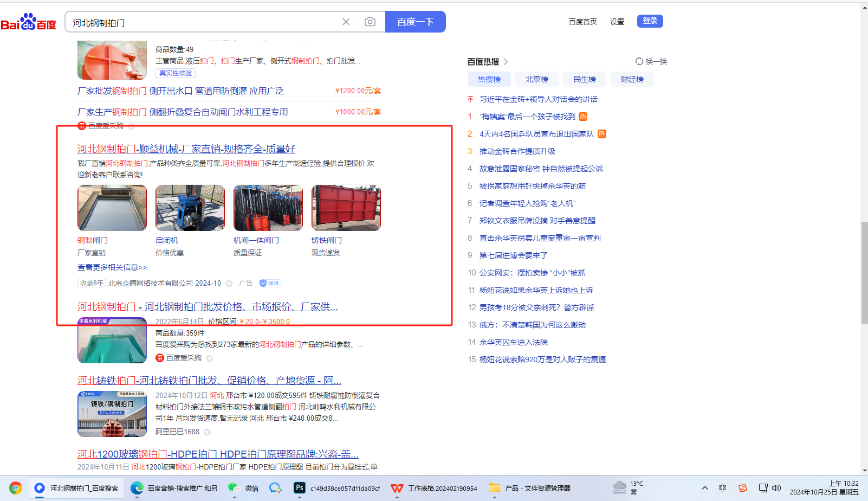868x501 pixels.
Task: Open dropdown arrow beside 百度爱采购 under 359件 result
Action: pyautogui.click(x=210, y=358)
